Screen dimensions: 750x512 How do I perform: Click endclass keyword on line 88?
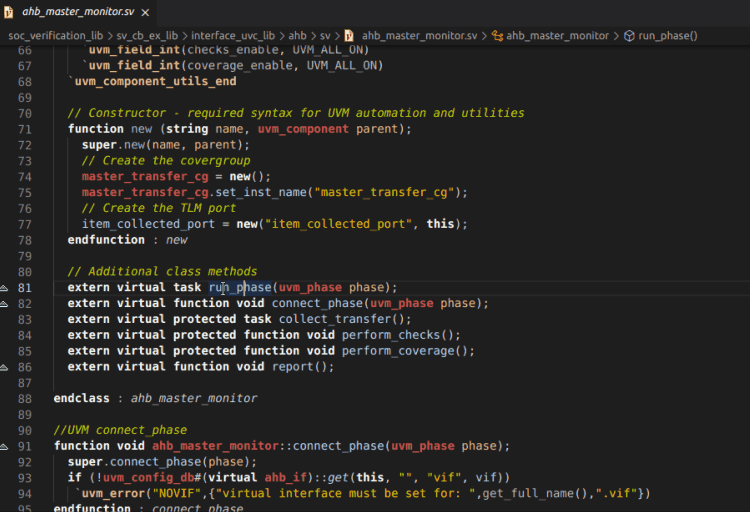click(x=81, y=398)
